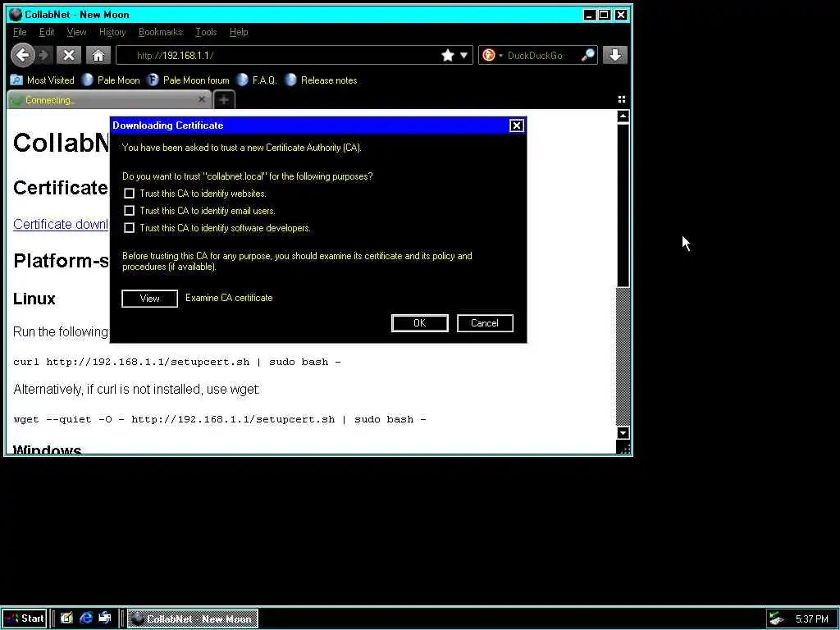Open the DuckDuckGo search engine selector
Viewport: 840px width, 630px height.
tap(492, 55)
